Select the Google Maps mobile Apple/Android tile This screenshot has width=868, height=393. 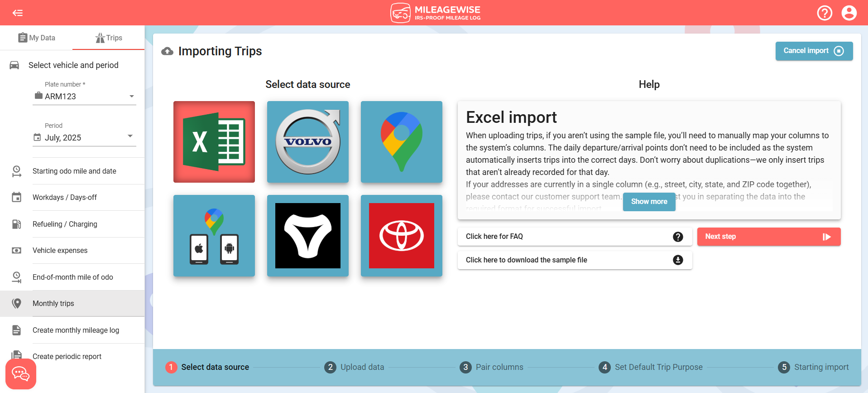[x=214, y=236]
